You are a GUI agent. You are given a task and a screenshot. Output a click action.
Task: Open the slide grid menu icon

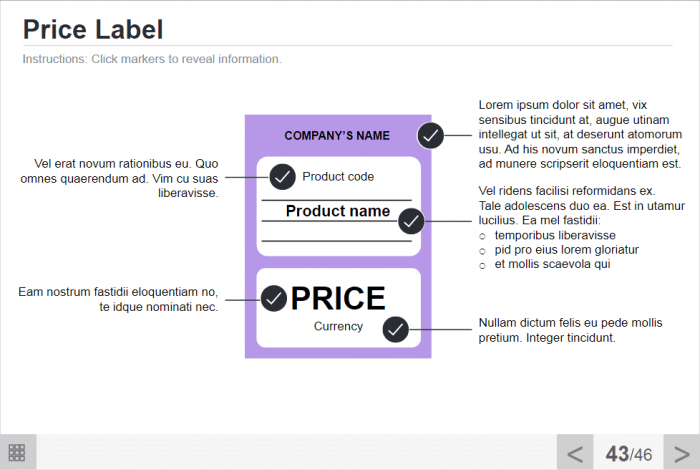pos(17,452)
